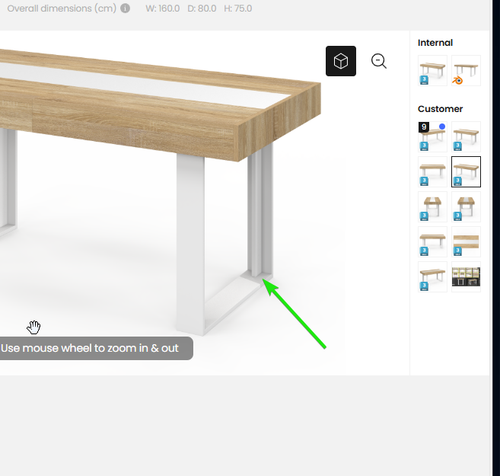This screenshot has width=500, height=476.
Task: Click the Internal section heading
Action: pos(435,43)
